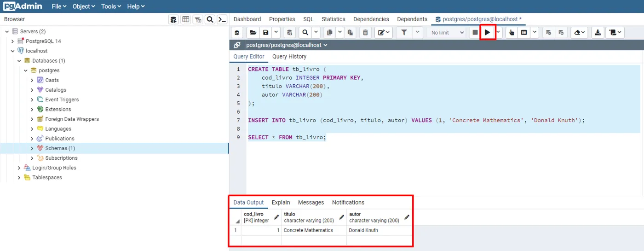
Task: Click the Copy icon in query toolbar
Action: point(329,33)
